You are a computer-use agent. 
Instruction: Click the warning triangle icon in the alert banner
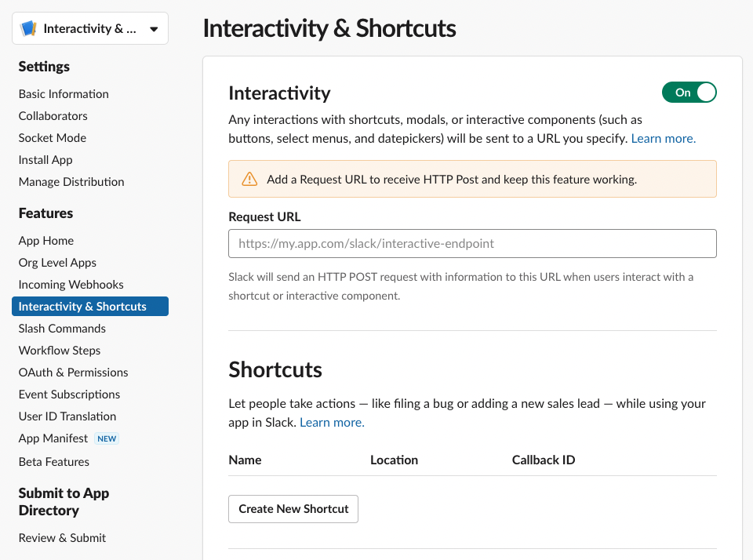pyautogui.click(x=251, y=178)
